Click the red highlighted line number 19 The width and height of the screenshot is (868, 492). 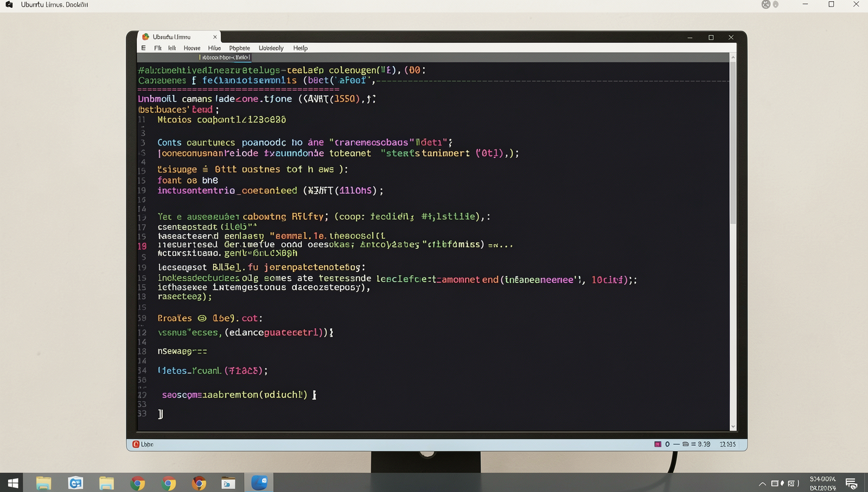click(142, 246)
